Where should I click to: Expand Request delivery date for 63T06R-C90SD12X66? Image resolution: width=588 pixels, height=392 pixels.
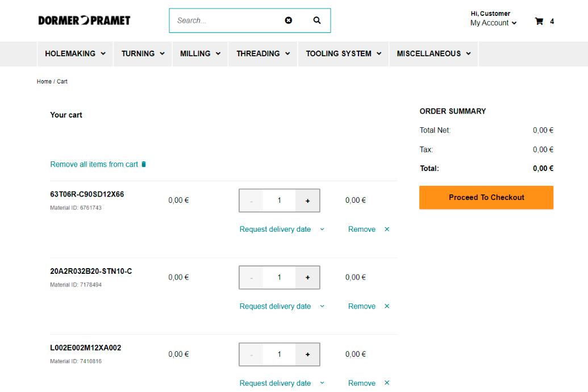pos(282,230)
